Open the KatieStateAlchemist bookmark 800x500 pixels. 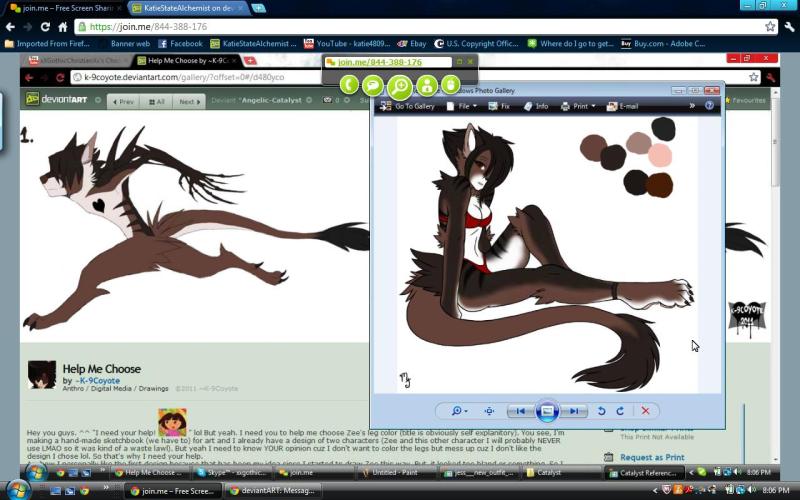click(x=253, y=44)
